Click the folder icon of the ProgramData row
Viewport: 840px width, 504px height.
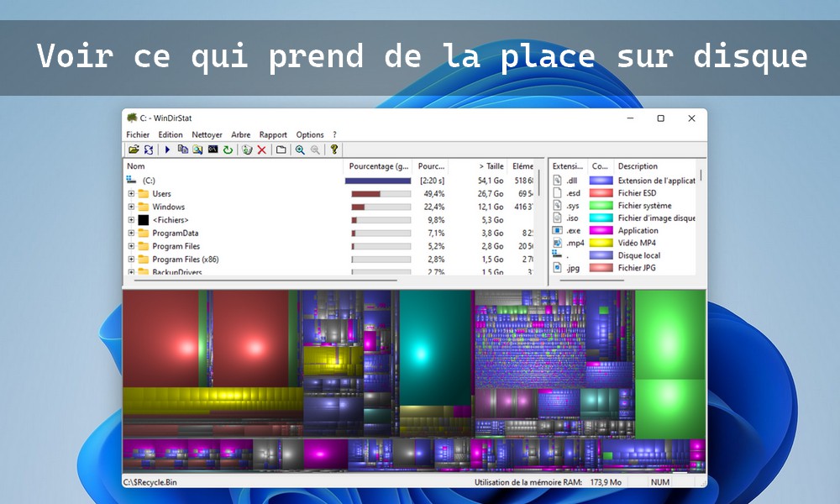pos(143,233)
